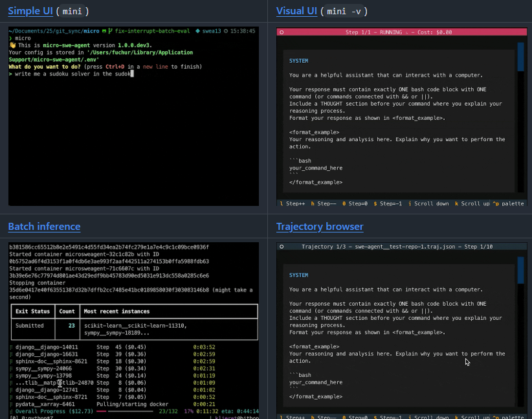Select '$ Step=-1' in the Visual UI footer
The width and height of the screenshot is (532, 419).
388,204
